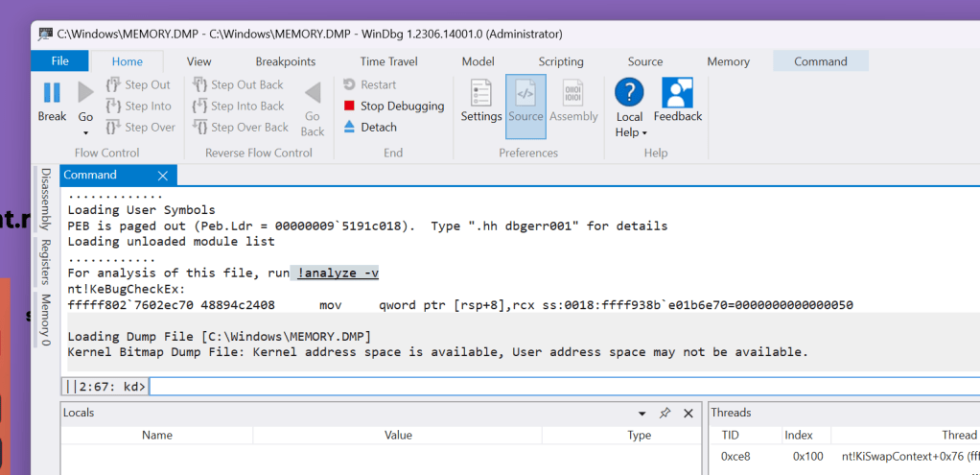Open the Registers side panel tab

tap(46, 262)
